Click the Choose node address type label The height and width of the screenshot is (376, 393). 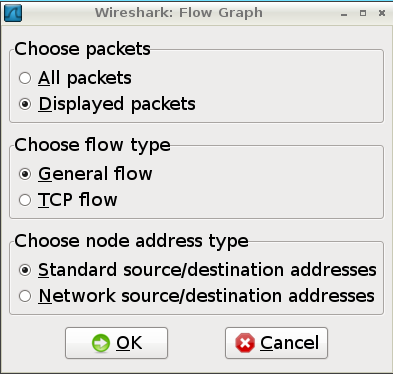(x=131, y=241)
